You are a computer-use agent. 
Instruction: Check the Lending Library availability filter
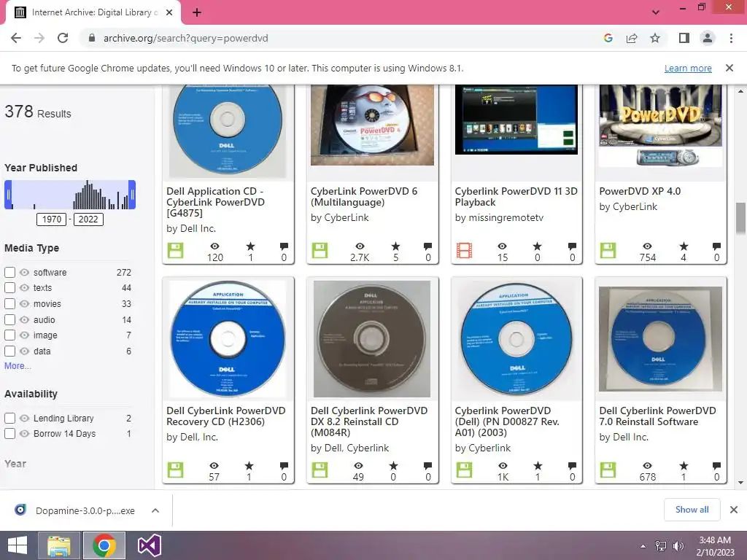tap(9, 418)
